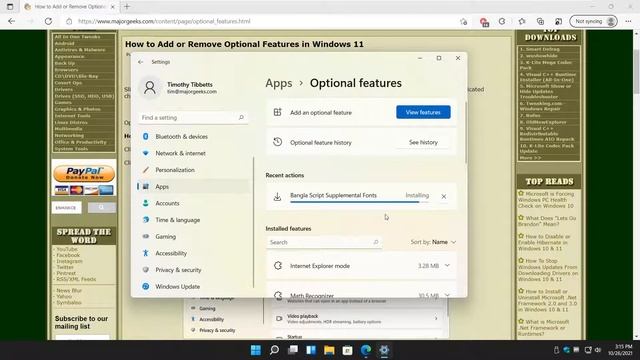This screenshot has width=640, height=360.
Task: Click the Not syncing profile button
Action: [593, 21]
